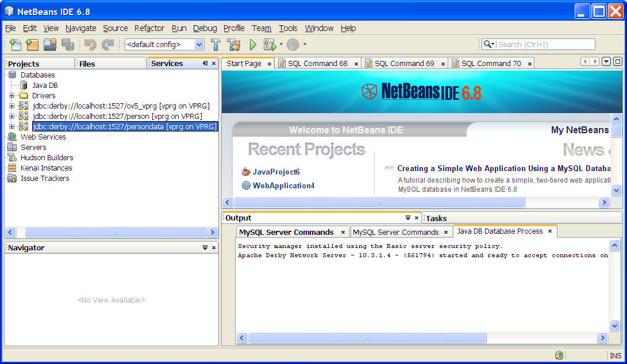Click the Output panel horizontal scrollbar thumb
Image resolution: width=627 pixels, height=364 pixels.
367,338
